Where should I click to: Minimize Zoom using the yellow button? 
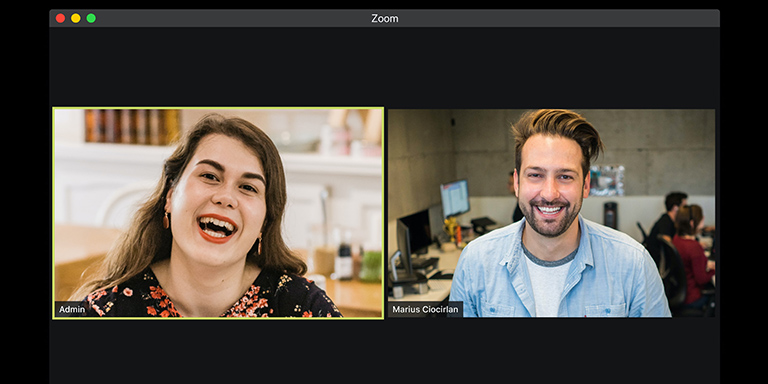coord(75,18)
